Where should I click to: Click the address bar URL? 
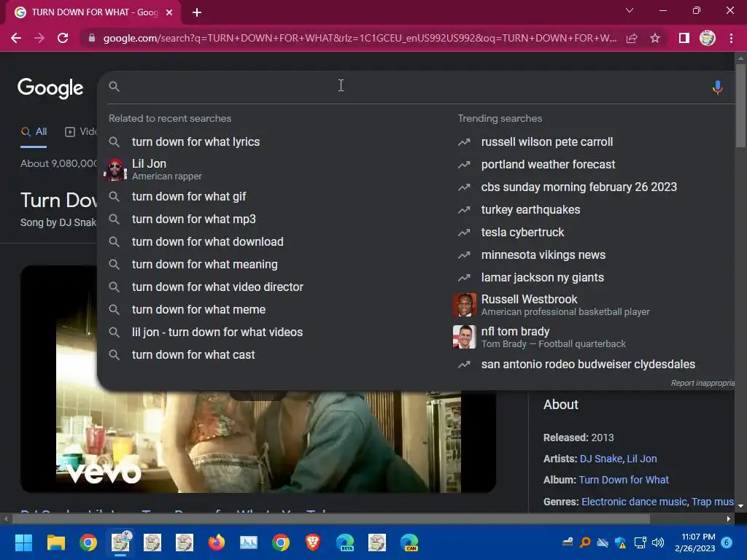pyautogui.click(x=360, y=38)
